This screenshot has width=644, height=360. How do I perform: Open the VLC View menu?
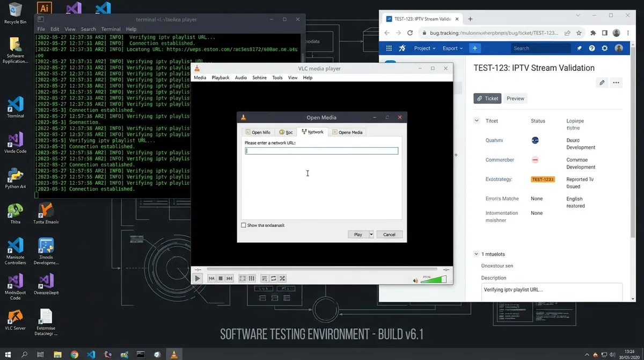292,77
